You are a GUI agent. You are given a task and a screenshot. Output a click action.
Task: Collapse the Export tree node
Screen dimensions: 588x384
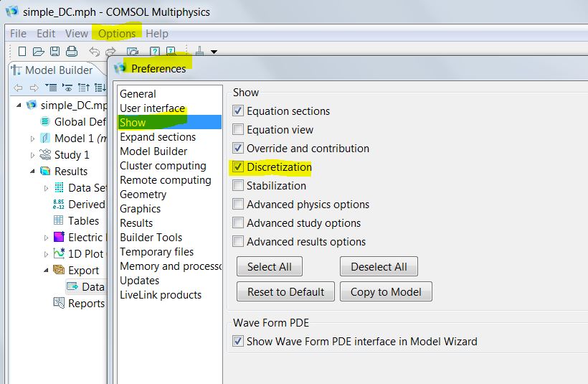pyautogui.click(x=46, y=271)
